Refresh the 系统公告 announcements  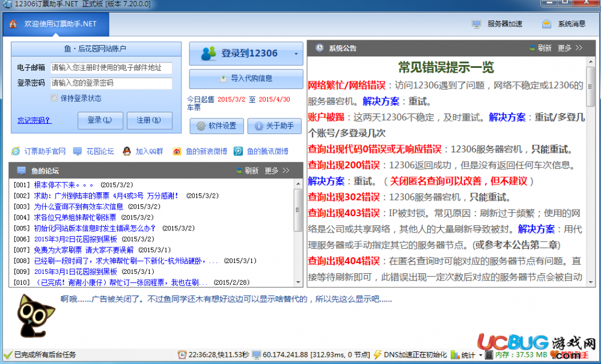[x=540, y=48]
